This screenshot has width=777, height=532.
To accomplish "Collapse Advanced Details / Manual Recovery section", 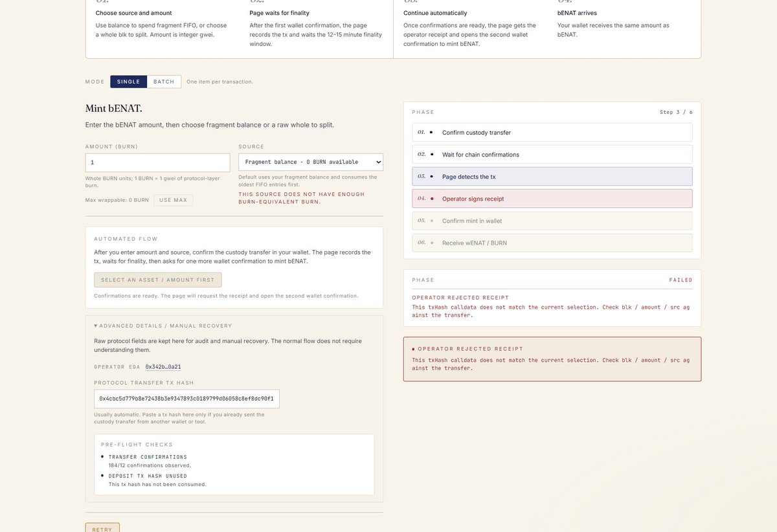I will click(163, 326).
